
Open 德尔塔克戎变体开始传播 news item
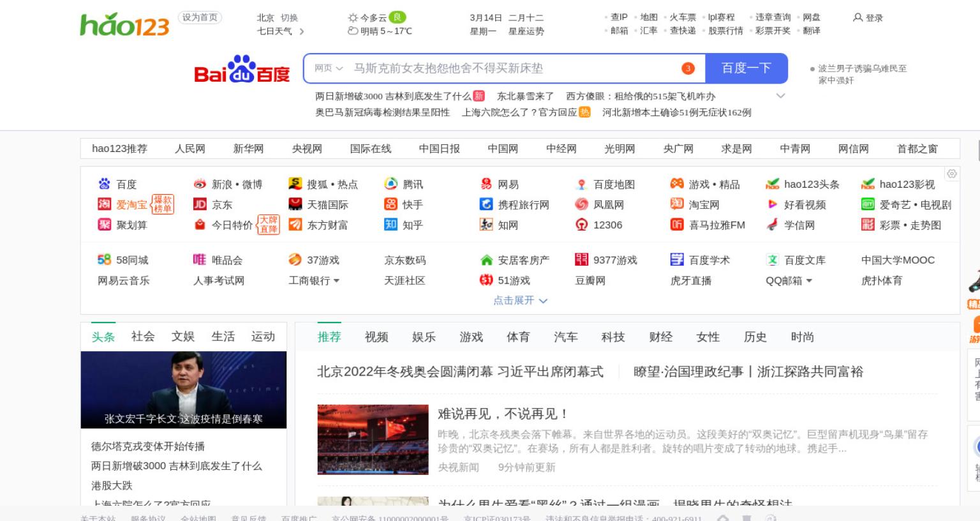click(148, 446)
